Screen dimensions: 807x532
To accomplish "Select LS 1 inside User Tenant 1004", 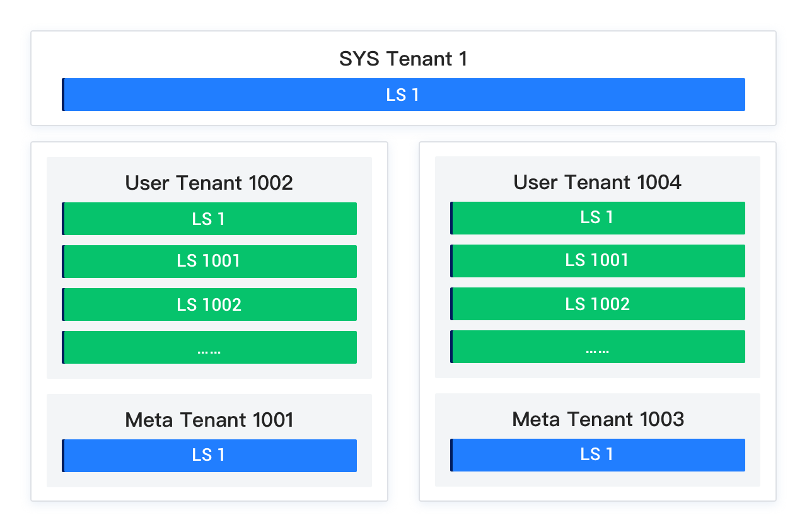I will pyautogui.click(x=598, y=217).
